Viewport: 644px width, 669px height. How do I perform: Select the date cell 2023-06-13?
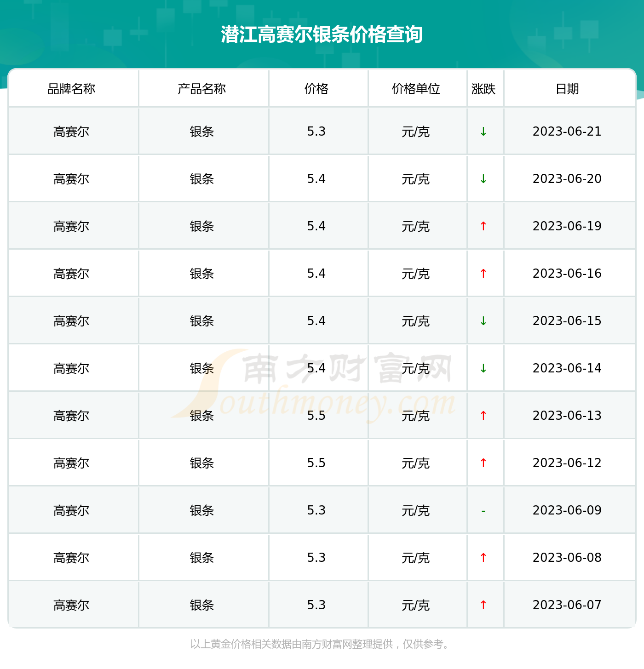click(567, 416)
